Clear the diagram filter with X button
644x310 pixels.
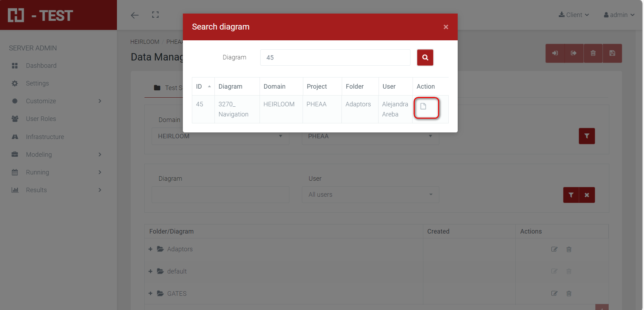(587, 195)
